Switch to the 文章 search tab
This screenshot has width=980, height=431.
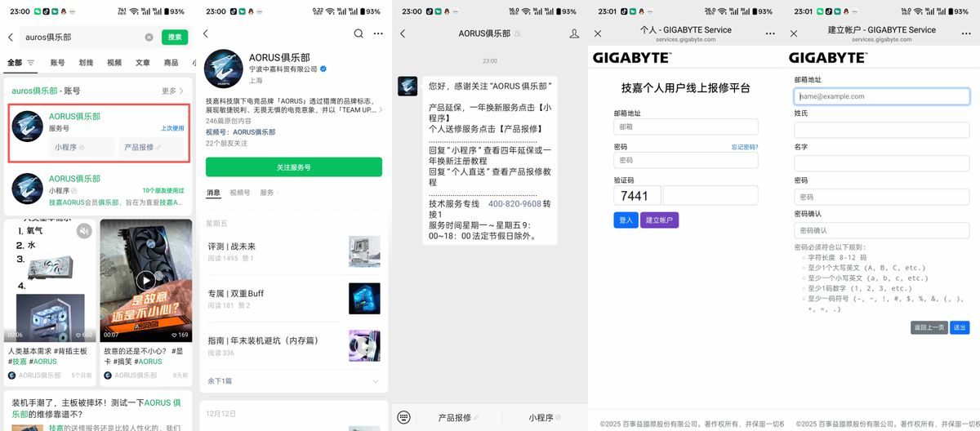(143, 63)
